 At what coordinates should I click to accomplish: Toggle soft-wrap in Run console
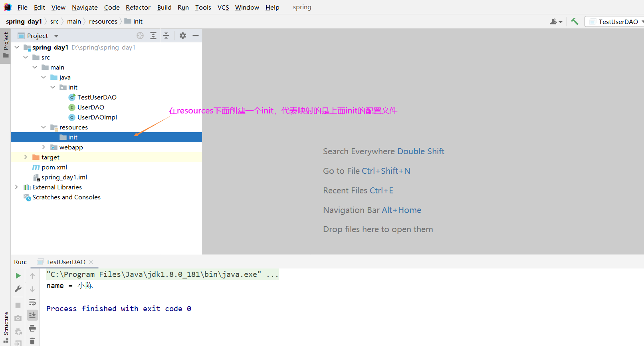click(32, 302)
